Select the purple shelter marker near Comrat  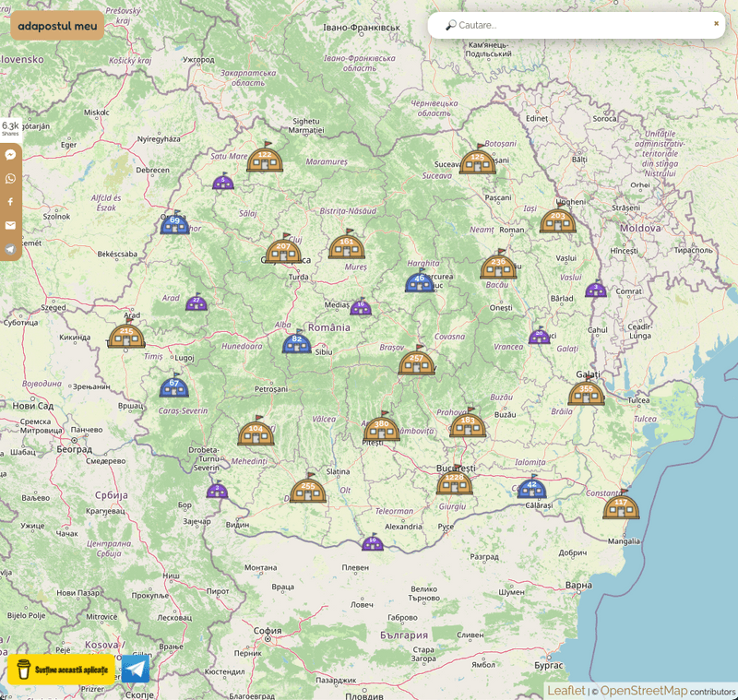click(596, 289)
